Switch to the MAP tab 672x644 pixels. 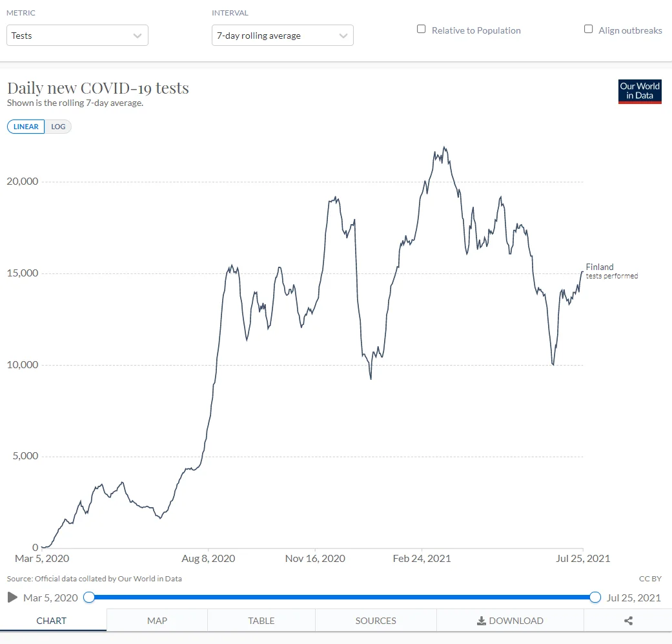tap(157, 621)
